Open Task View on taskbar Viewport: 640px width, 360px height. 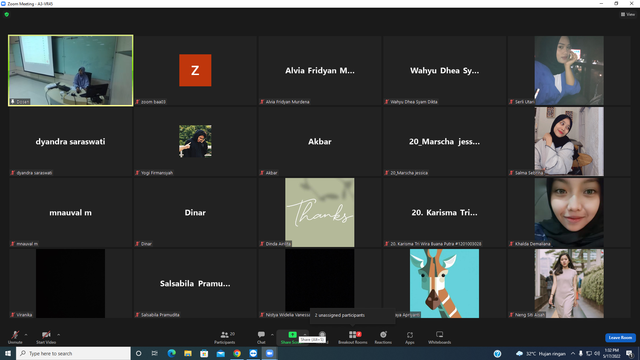click(155, 353)
